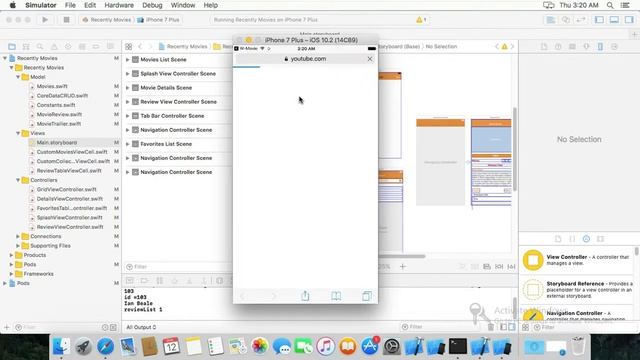640x360 pixels.
Task: Open ReviewViewController.swift file
Action: point(70,227)
